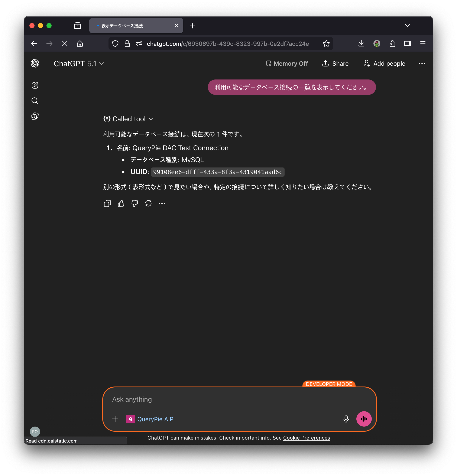Click the データベース種別: MySQL line

[x=167, y=160]
